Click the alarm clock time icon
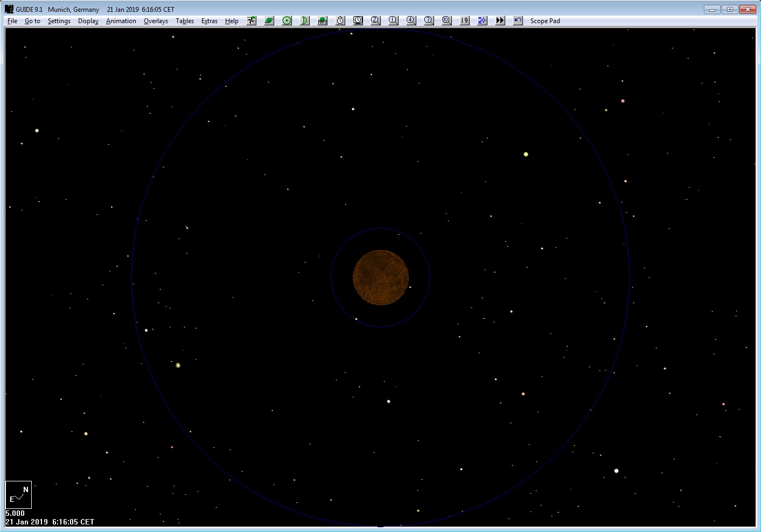This screenshot has width=761, height=532. point(340,20)
